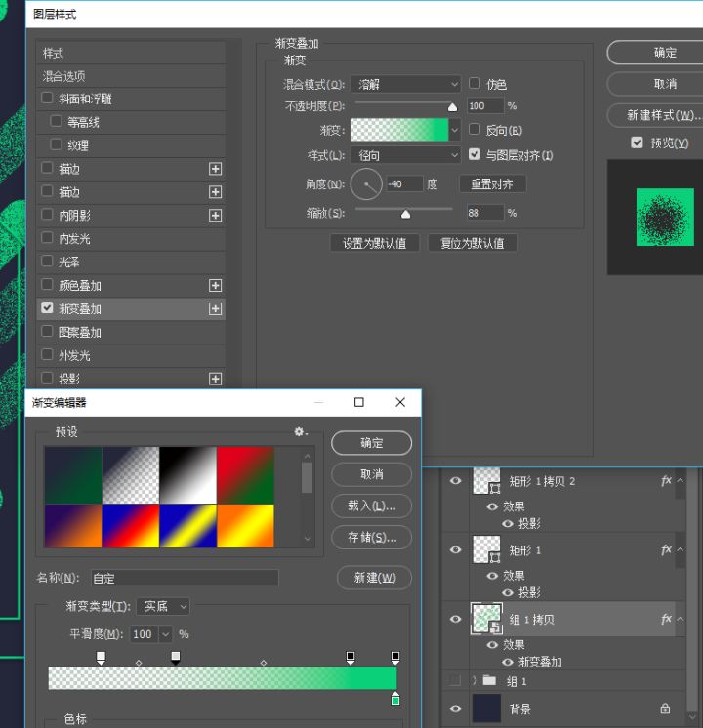Image resolution: width=703 pixels, height=728 pixels.
Task: Open the 混合模式 dropdown
Action: [x=406, y=84]
